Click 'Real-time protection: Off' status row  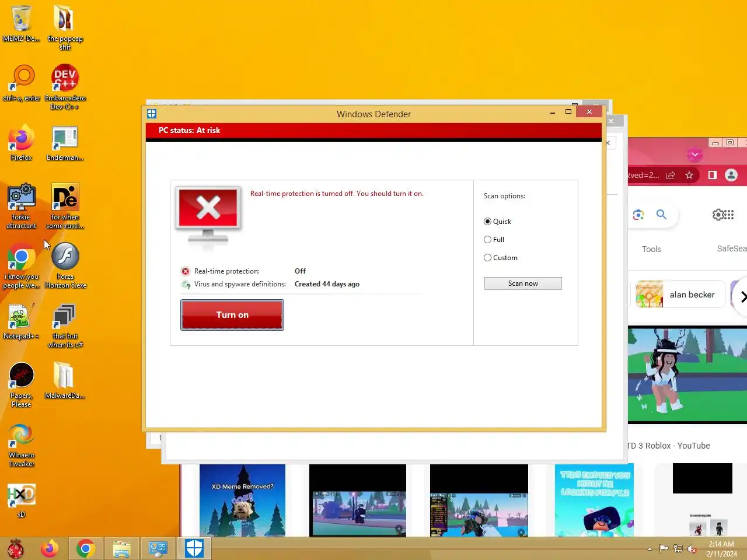click(244, 271)
